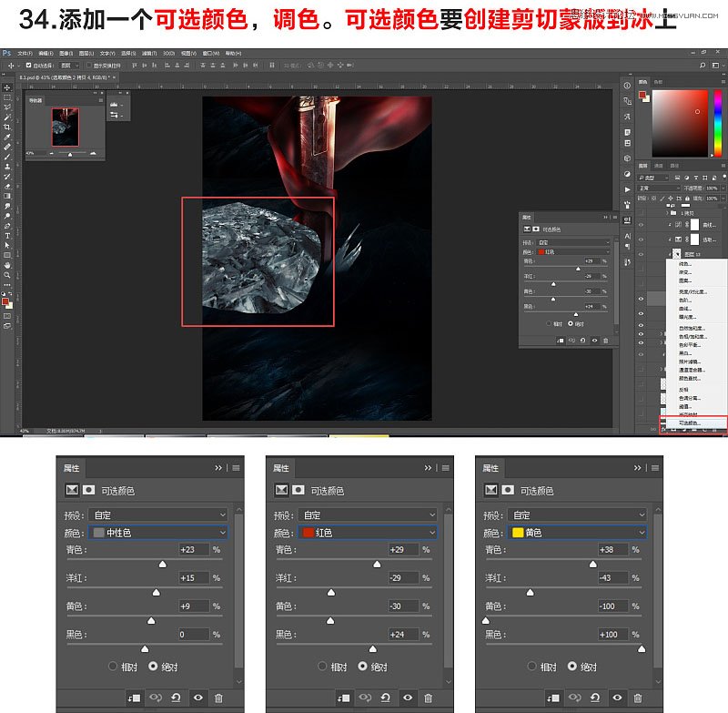Open the 窗口(W) menu
The width and height of the screenshot is (728, 713).
point(212,54)
